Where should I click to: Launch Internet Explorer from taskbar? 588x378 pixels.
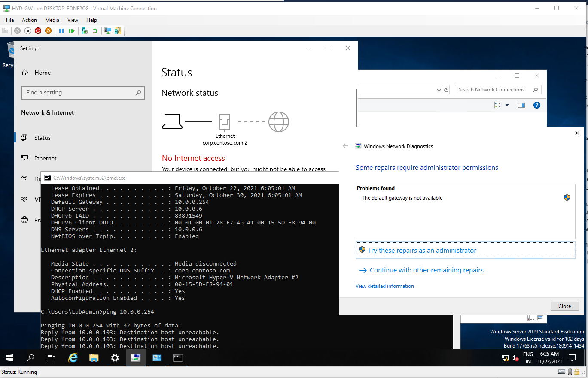73,357
